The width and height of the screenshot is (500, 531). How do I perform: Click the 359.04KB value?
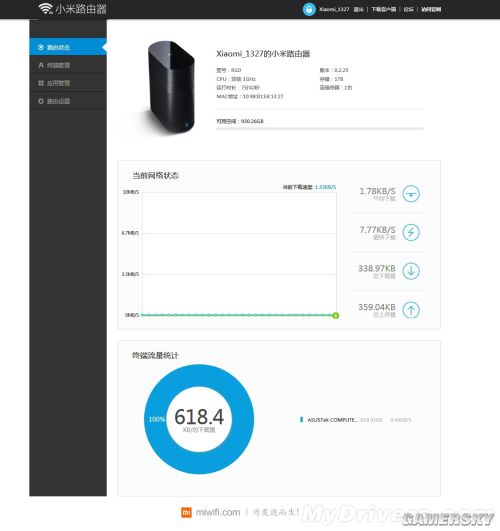[x=377, y=307]
